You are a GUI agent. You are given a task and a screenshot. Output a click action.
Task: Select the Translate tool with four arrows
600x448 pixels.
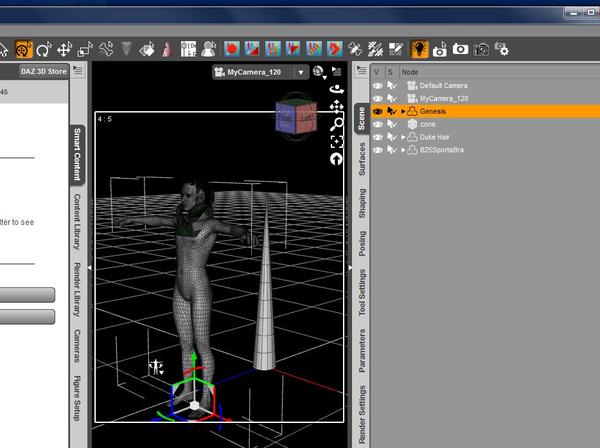(64, 50)
